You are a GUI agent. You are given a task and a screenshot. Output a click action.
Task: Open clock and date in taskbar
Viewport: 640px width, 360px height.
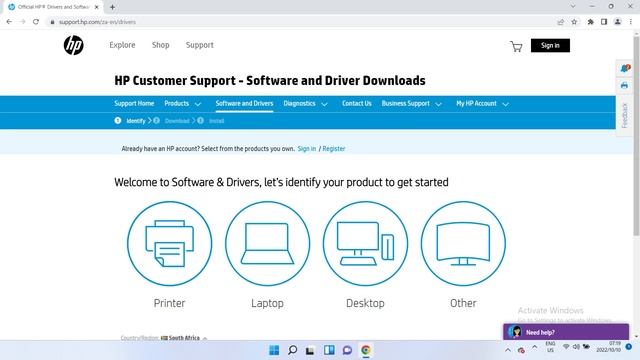pos(608,347)
